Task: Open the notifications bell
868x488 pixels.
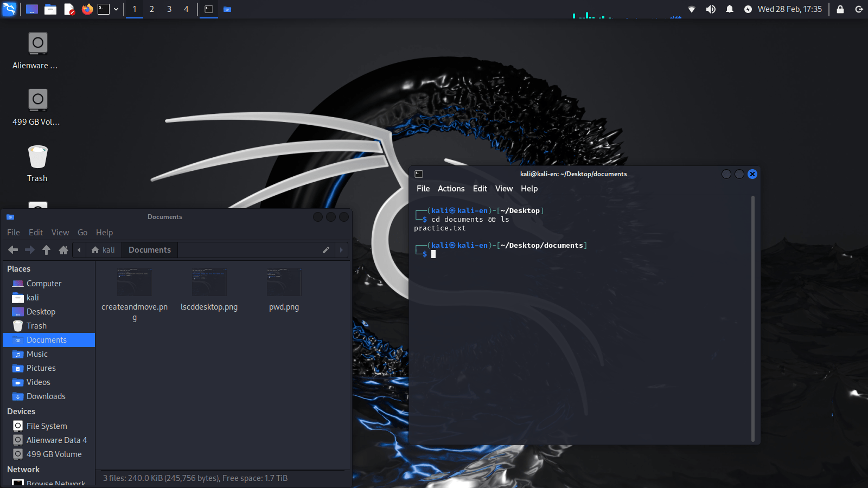Action: pos(730,9)
